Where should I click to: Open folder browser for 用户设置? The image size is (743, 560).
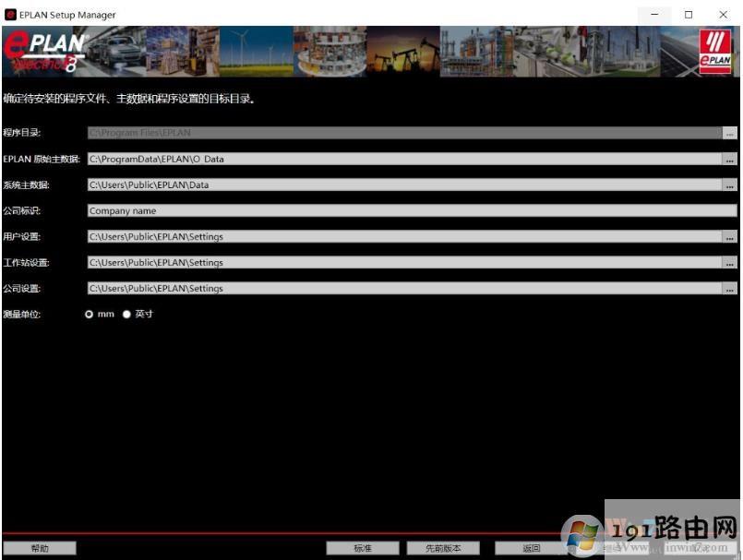730,236
